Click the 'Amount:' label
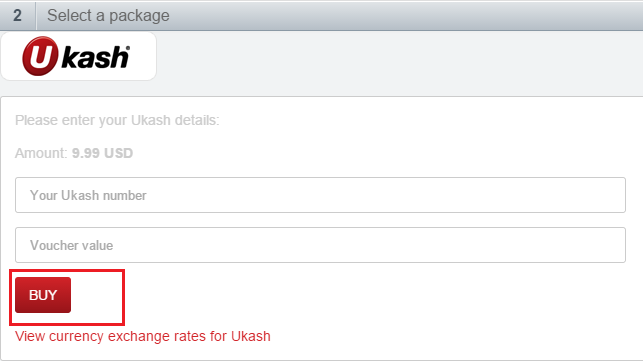 (x=41, y=153)
